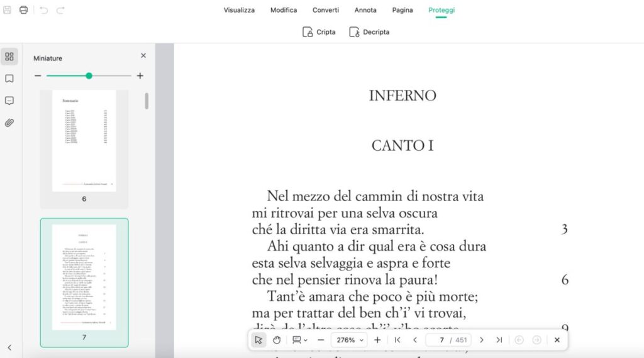Click the CANTO I heading

click(x=402, y=146)
